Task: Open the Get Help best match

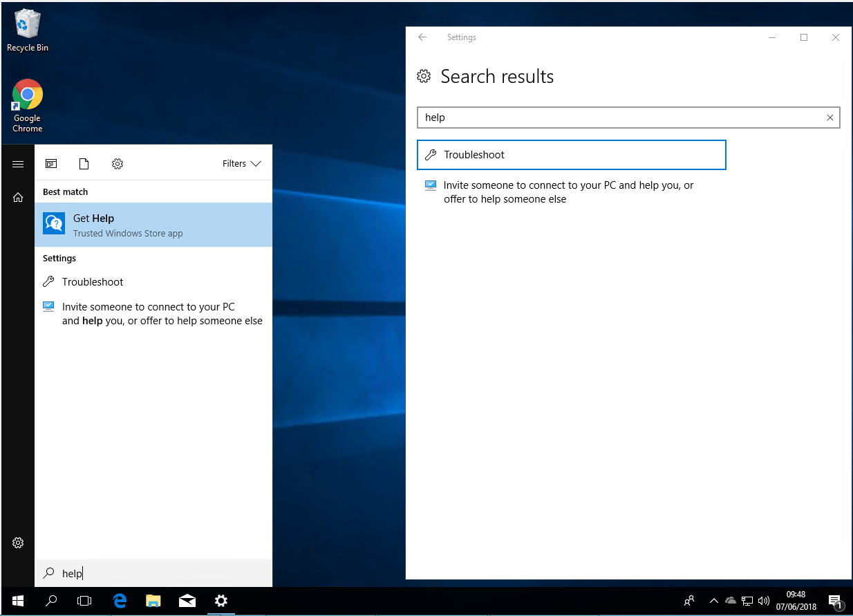Action: coord(153,225)
